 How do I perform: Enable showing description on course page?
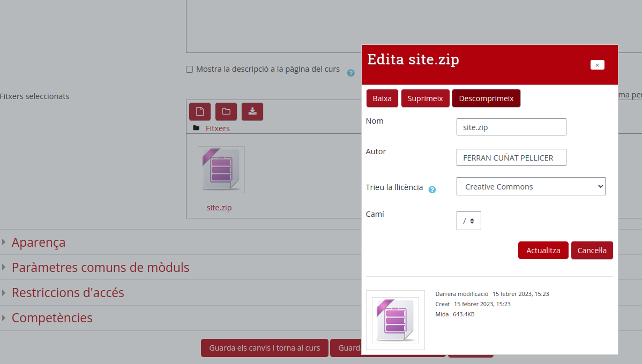click(x=189, y=70)
